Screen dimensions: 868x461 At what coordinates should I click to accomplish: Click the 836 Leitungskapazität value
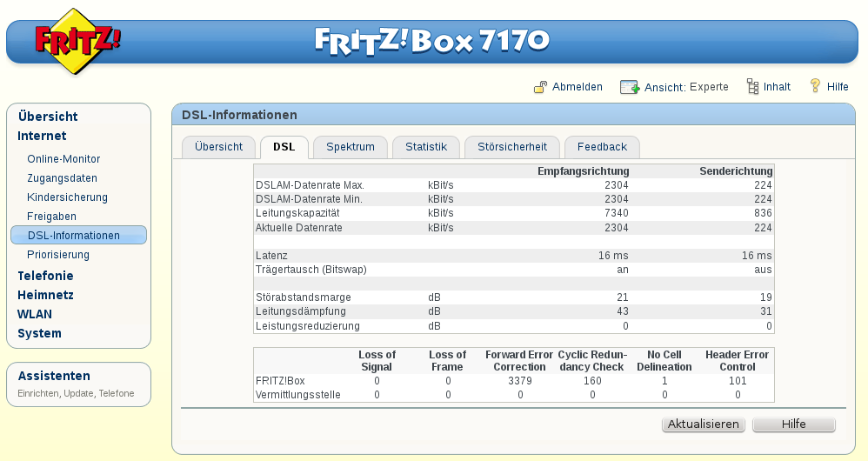click(763, 213)
